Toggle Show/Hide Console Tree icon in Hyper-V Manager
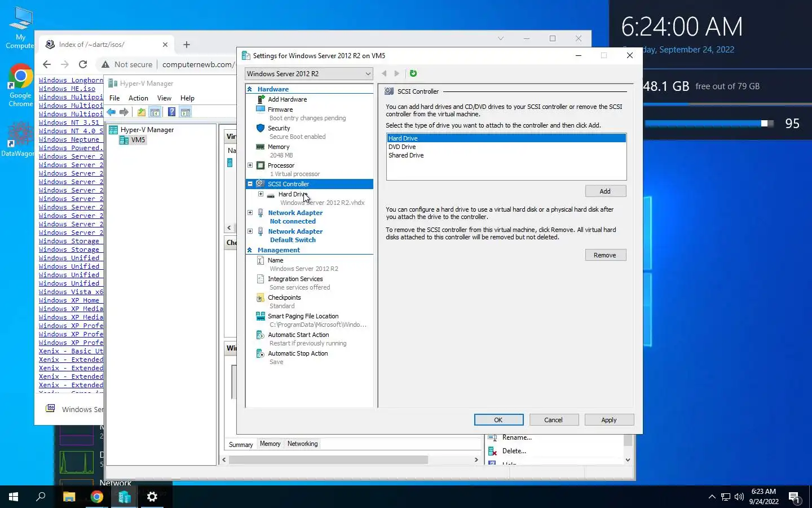 coord(155,112)
